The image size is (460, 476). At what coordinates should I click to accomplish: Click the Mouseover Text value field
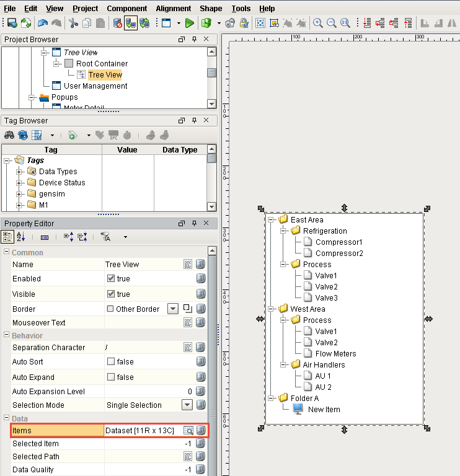143,322
